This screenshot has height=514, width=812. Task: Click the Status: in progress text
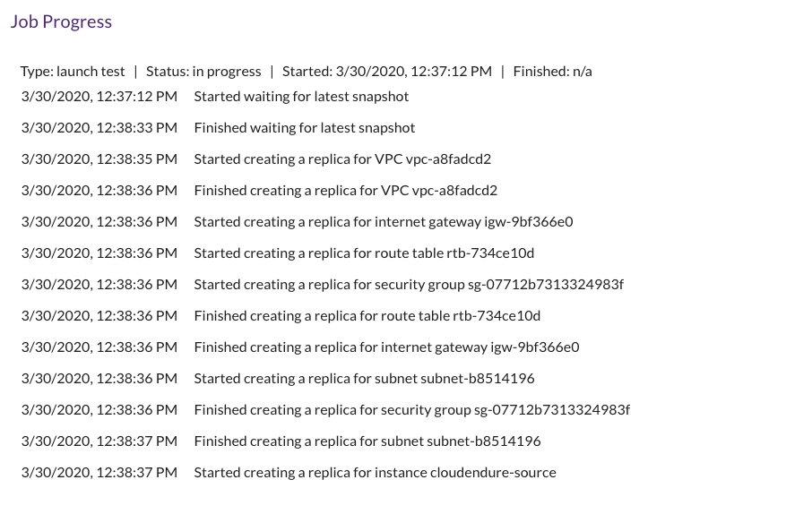203,72
